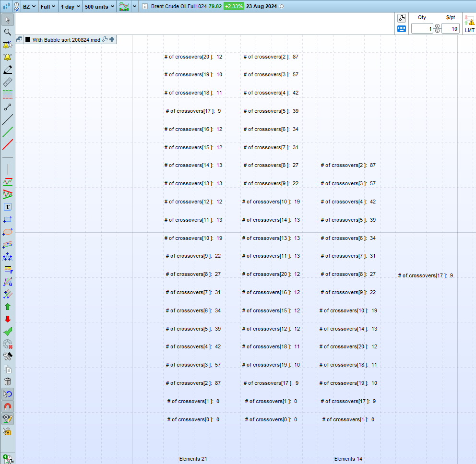The image size is (476, 464).
Task: Click the trash bin delete objects icon
Action: tap(8, 381)
